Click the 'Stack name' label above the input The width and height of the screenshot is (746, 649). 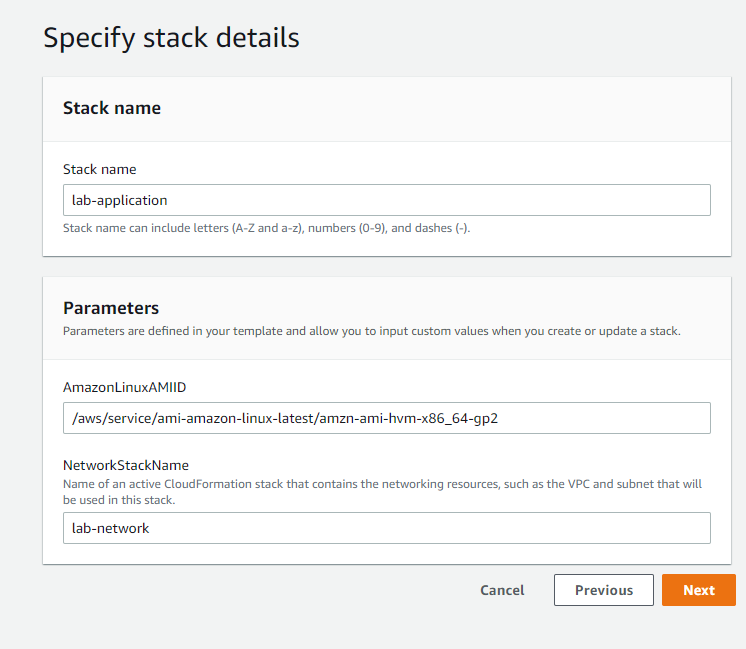[x=99, y=169]
